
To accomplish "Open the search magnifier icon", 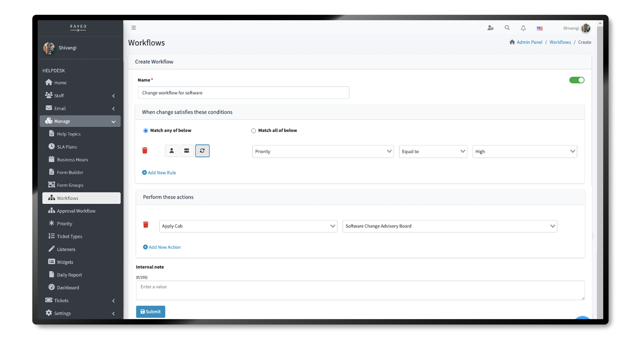I will (507, 28).
